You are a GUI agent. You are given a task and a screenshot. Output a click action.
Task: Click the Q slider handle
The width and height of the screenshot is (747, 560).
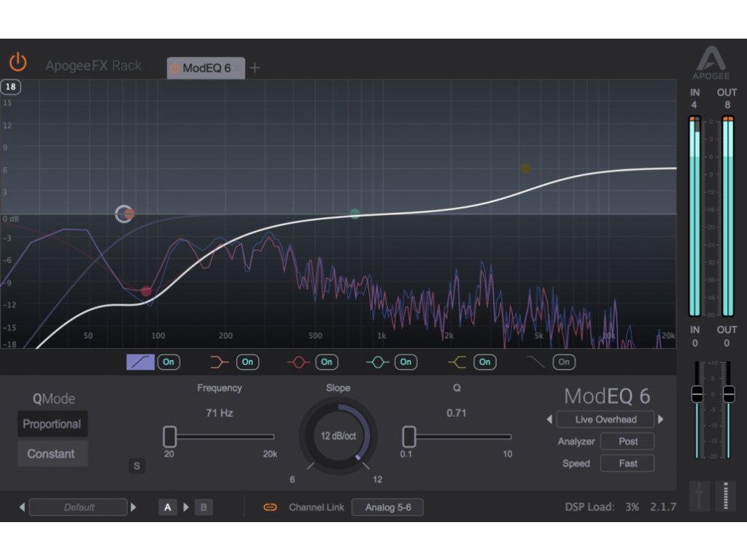click(x=409, y=436)
